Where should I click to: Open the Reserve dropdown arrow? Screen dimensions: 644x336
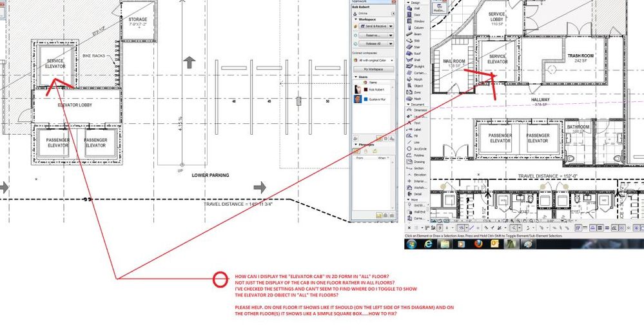click(391, 35)
